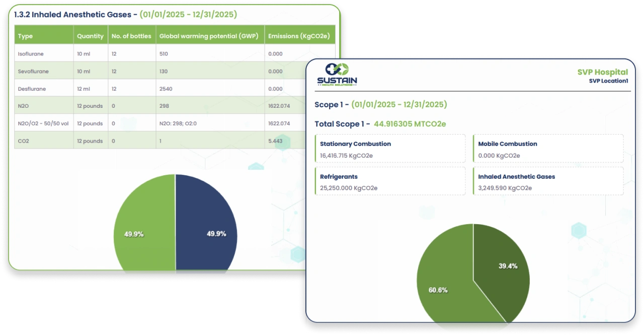The image size is (644, 335).
Task: Click the Scope 1 date range text
Action: click(399, 105)
